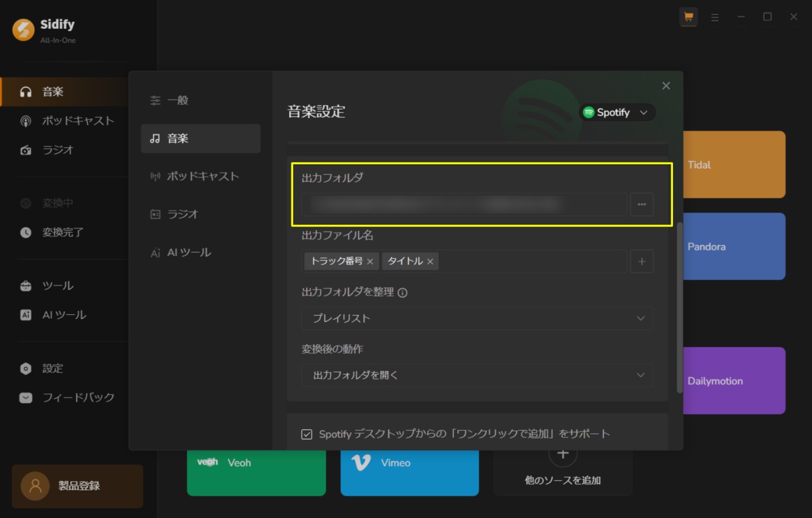The width and height of the screenshot is (812, 518).
Task: Select the Tidal source card
Action: click(734, 165)
